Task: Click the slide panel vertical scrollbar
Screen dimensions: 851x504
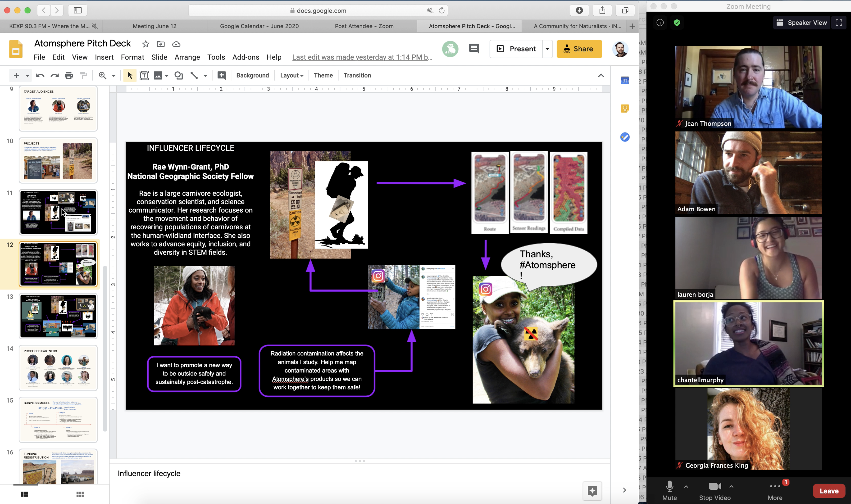Action: pos(105,348)
